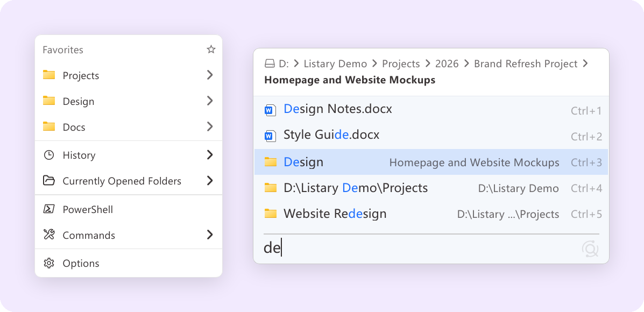Click folder icon of the highlighted Design result
The image size is (644, 312).
270,162
